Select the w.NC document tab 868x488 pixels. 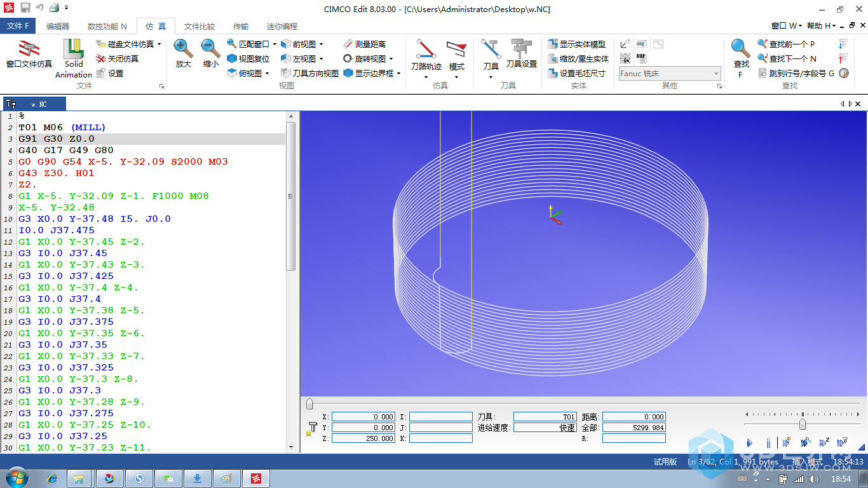point(35,104)
